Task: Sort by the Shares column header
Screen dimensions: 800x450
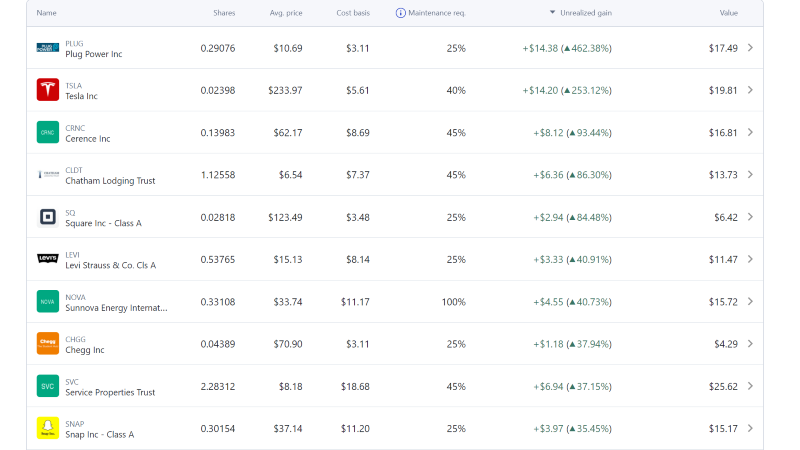Action: pyautogui.click(x=224, y=13)
